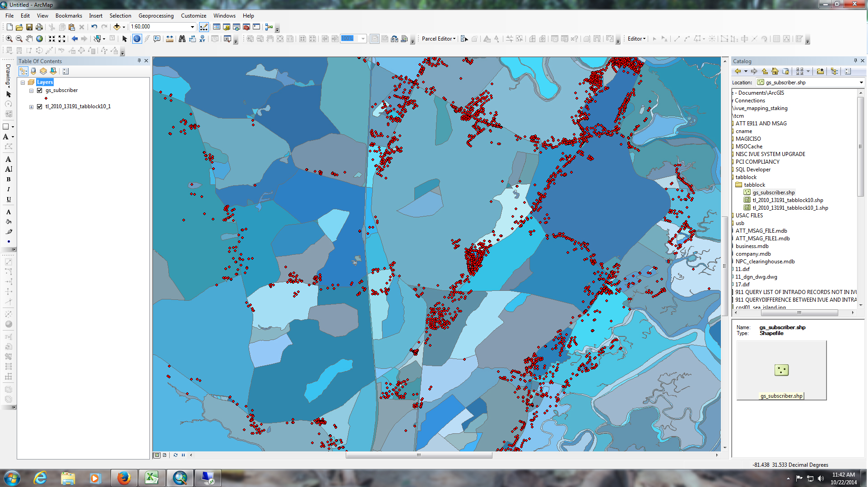Open Excel from the taskbar
This screenshot has width=868, height=487.
(152, 478)
